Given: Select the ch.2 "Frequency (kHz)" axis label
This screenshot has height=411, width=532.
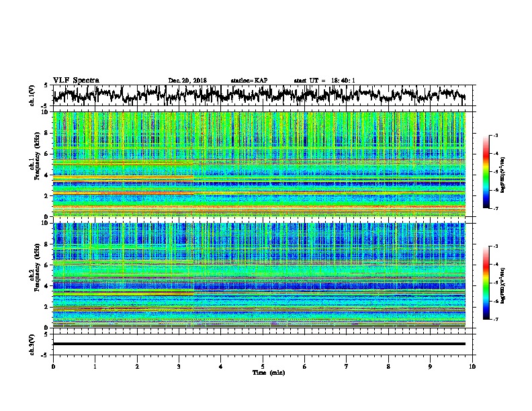Looking at the screenshot, I should pyautogui.click(x=37, y=267).
